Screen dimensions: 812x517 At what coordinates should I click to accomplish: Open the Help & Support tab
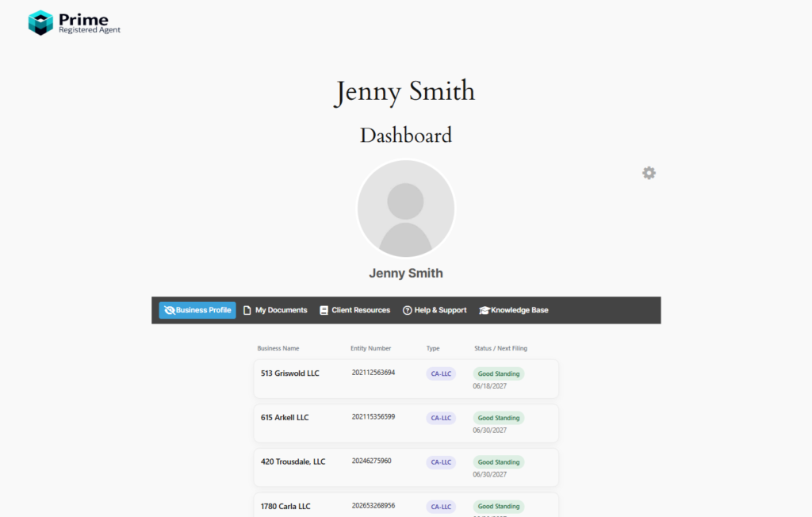coord(435,310)
